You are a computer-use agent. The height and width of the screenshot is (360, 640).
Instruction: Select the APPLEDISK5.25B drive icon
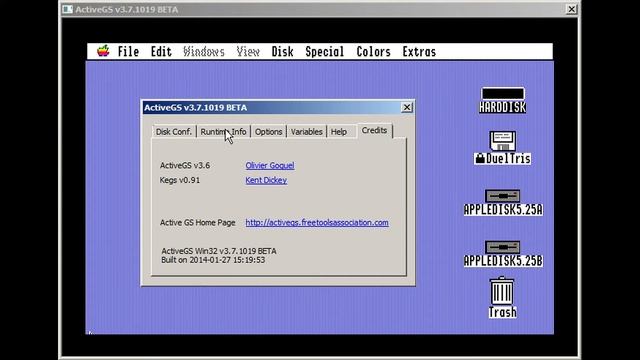503,254
